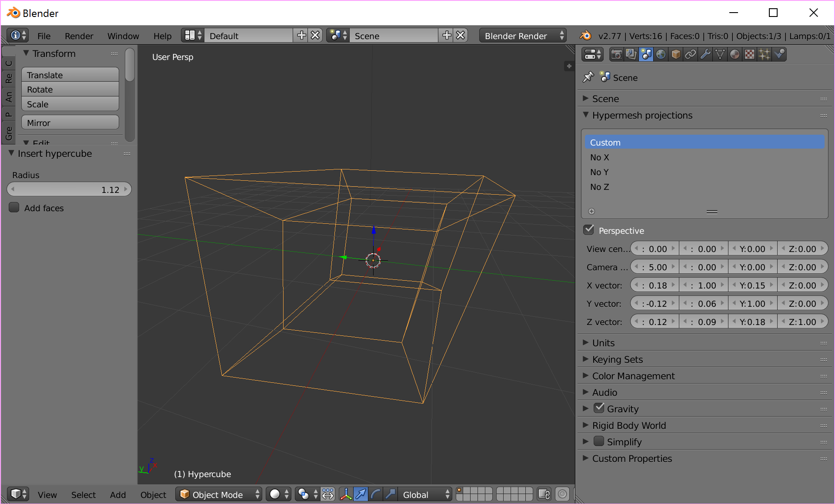This screenshot has height=504, width=835.
Task: Open the viewport Add menu
Action: coord(117,495)
